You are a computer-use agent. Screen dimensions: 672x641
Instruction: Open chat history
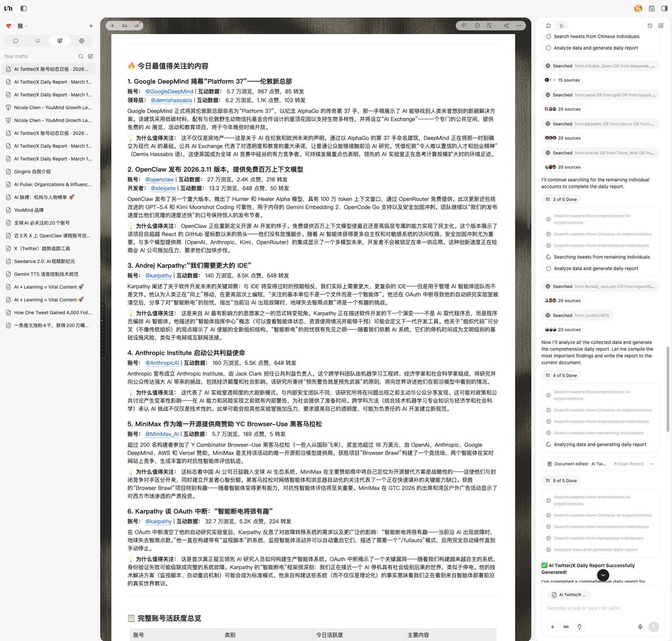650,26
